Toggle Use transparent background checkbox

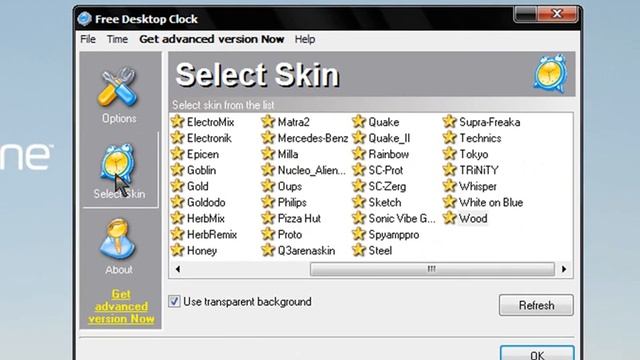pyautogui.click(x=174, y=302)
